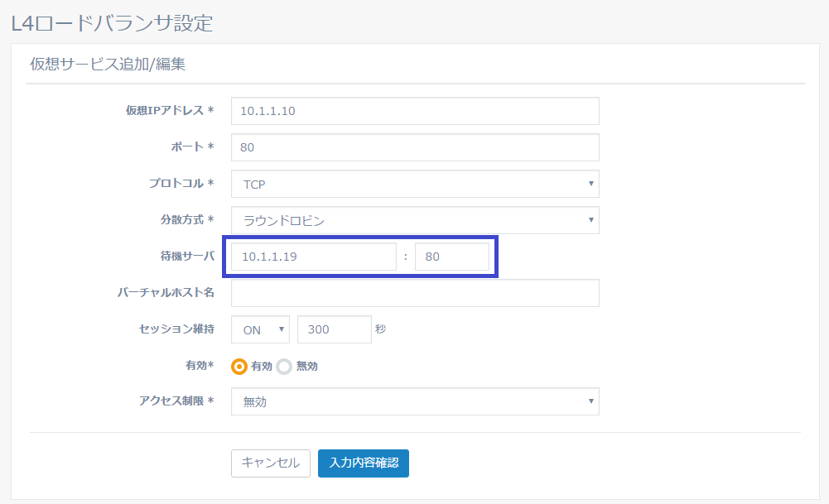Image resolution: width=829 pixels, height=504 pixels.
Task: Click the 待機サーバ IP field 10.1.1.19
Action: click(x=313, y=257)
